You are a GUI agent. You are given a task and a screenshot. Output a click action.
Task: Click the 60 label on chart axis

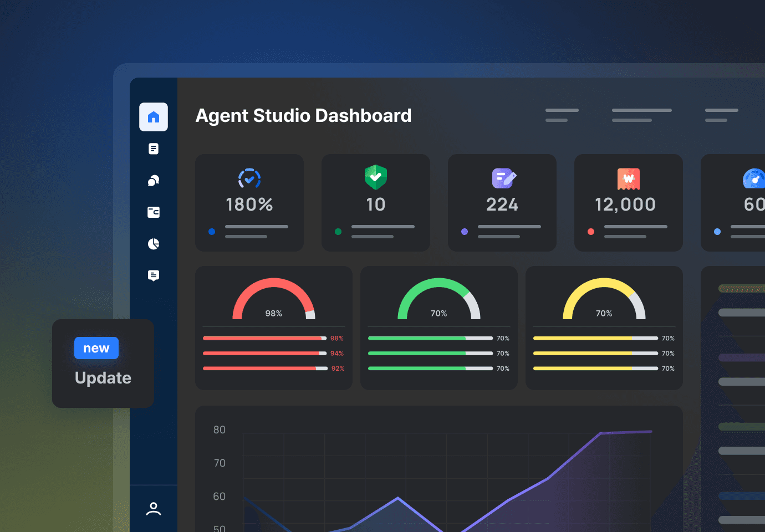coord(220,497)
